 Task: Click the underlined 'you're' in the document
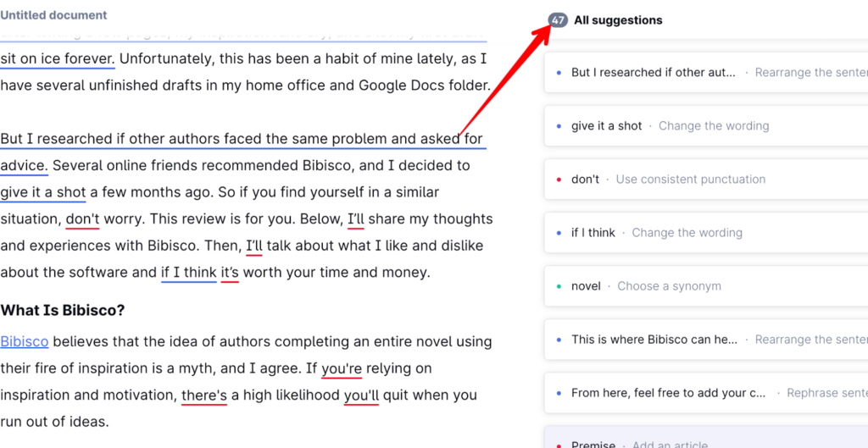click(342, 369)
